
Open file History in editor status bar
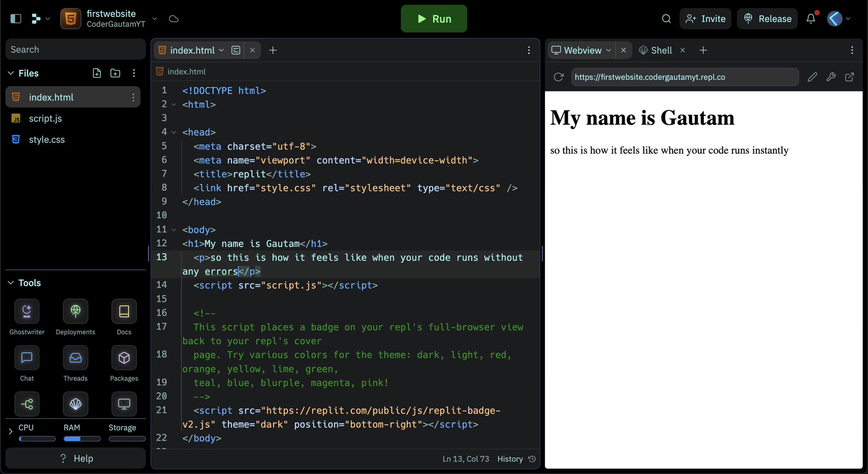516,459
